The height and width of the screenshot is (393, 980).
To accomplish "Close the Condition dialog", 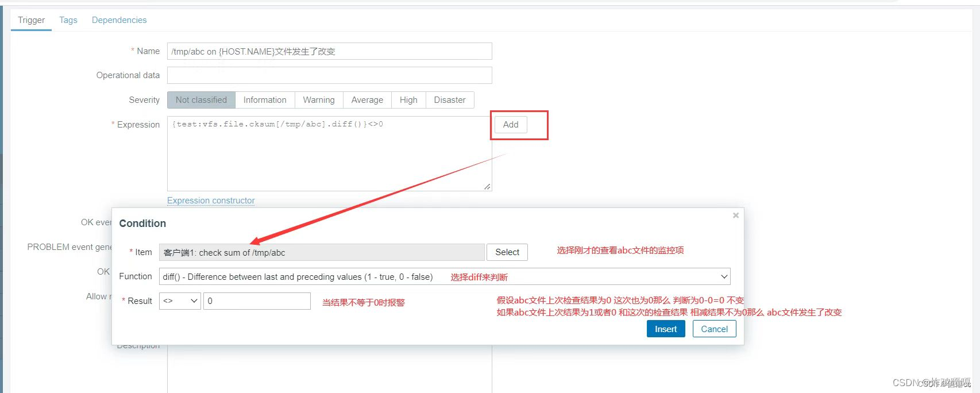I will tap(736, 215).
